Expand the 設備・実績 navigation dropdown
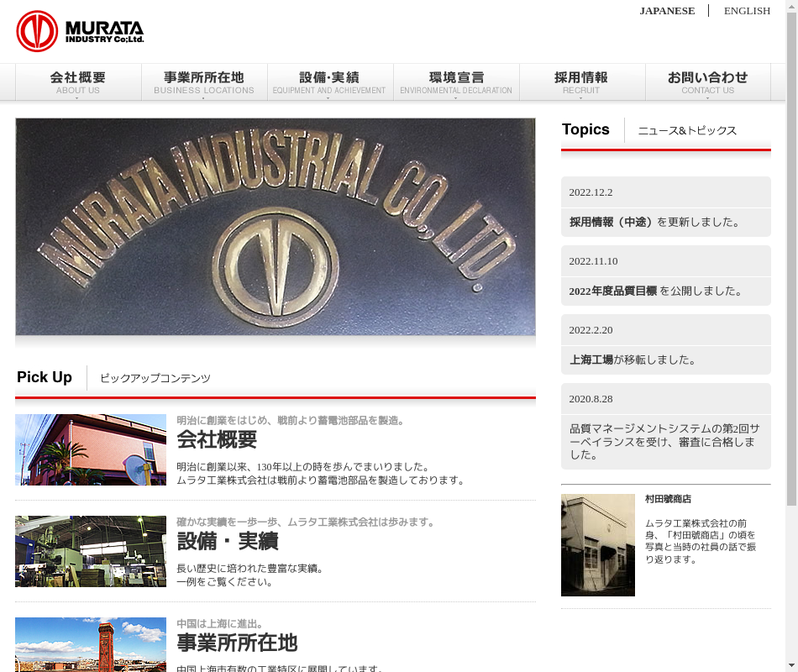This screenshot has height=672, width=798. click(x=329, y=82)
